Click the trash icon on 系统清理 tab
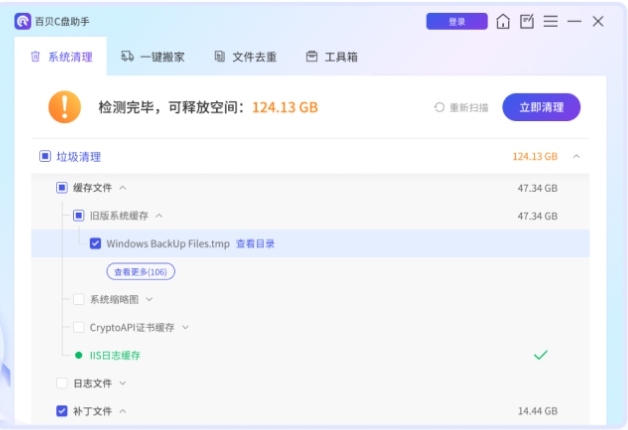 (36, 56)
